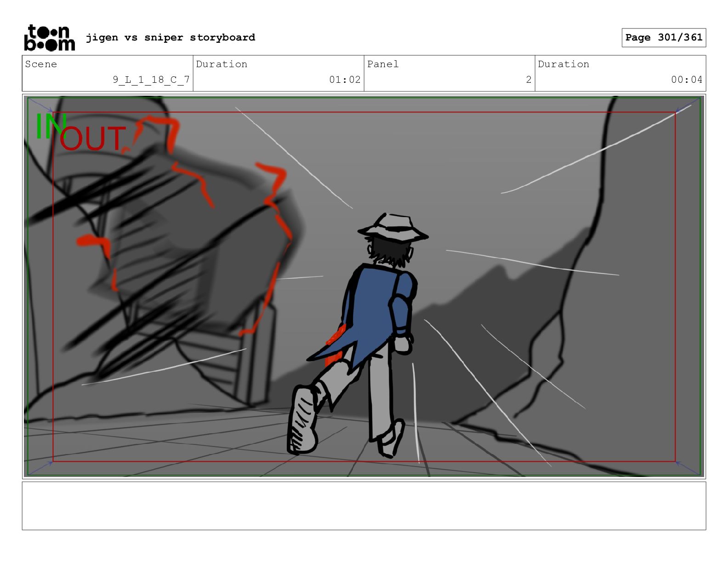Click the 'Page 301/361' page indicator
This screenshot has height=563, width=728.
click(x=664, y=38)
